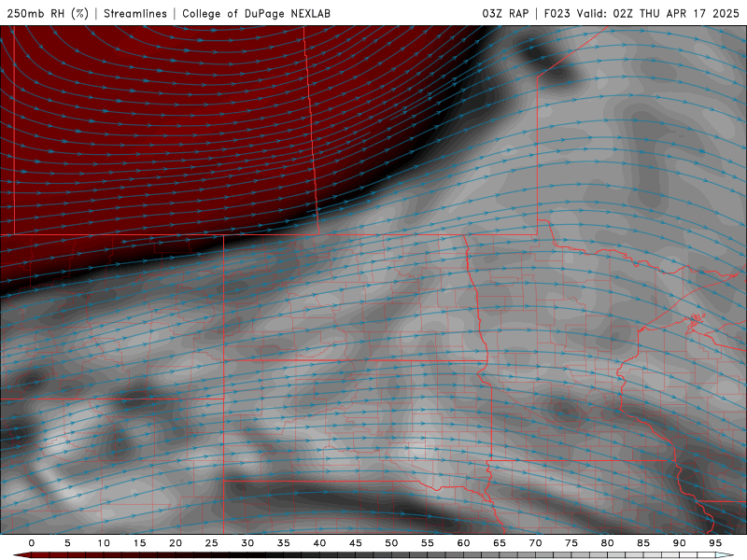Click the '40' colorbar scale label
Viewport: 747px width, 560px height.
coord(319,543)
